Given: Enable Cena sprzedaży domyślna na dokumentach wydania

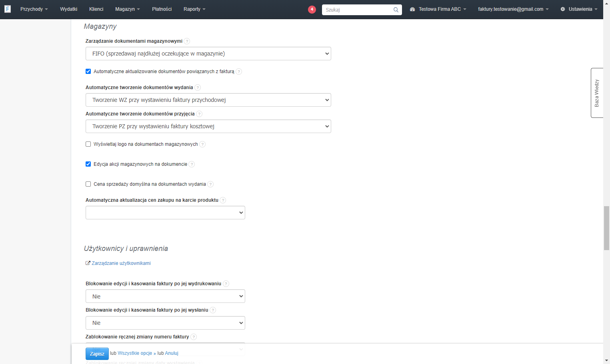Looking at the screenshot, I should point(88,184).
